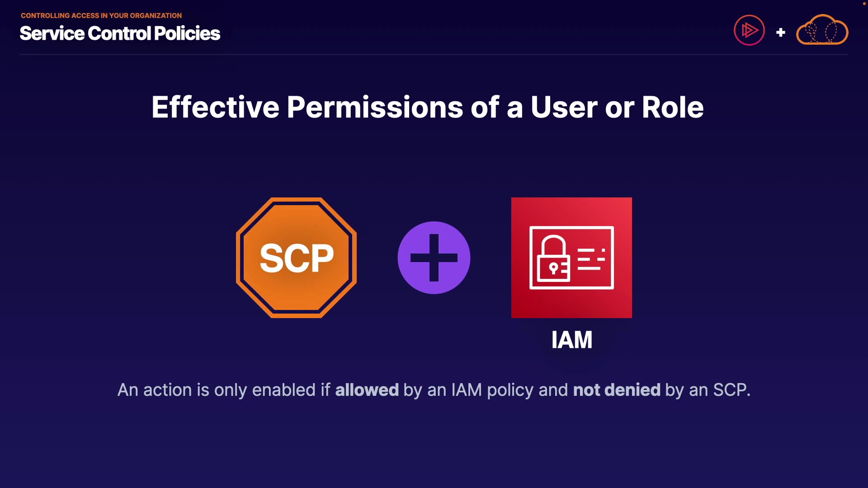Click the word Role in the heading
This screenshot has height=488, width=868.
[x=672, y=108]
